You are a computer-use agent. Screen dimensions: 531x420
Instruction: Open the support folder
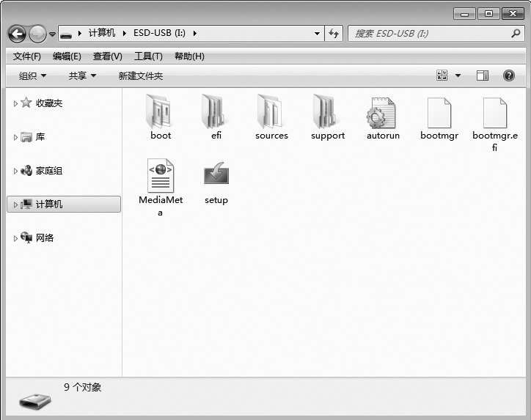point(327,112)
